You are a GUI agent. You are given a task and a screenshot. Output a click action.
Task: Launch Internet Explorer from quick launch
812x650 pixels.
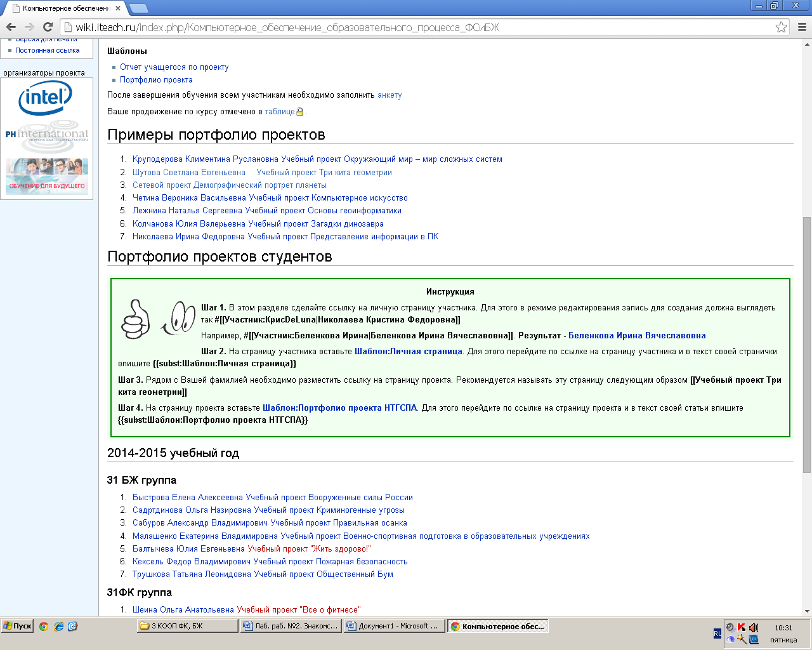59,626
